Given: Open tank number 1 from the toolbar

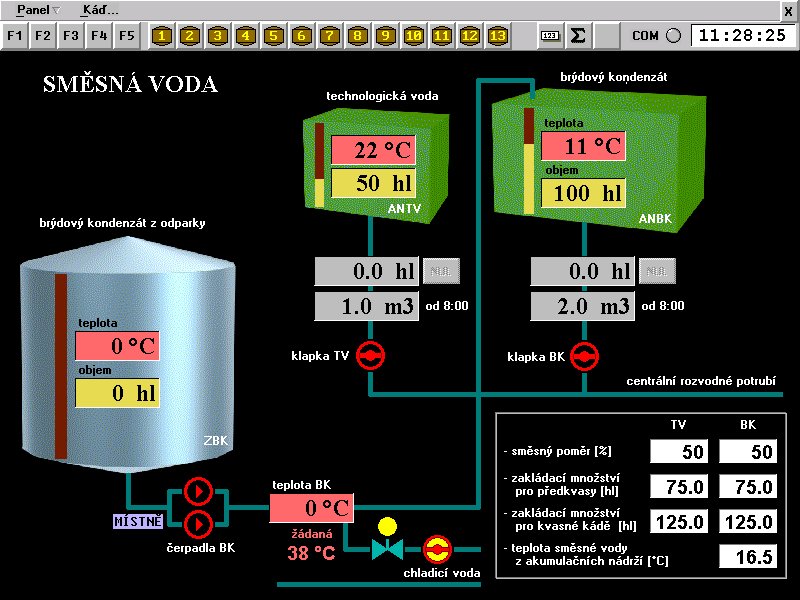Looking at the screenshot, I should coord(162,36).
